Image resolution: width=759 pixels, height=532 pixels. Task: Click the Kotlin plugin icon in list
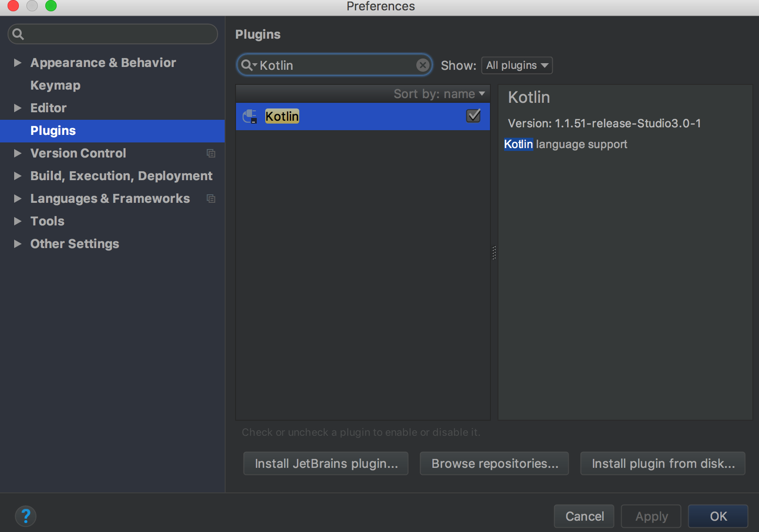coord(250,116)
